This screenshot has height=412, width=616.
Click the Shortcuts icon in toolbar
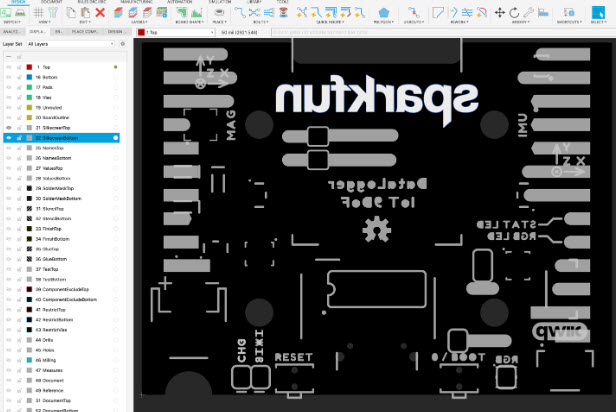point(568,13)
